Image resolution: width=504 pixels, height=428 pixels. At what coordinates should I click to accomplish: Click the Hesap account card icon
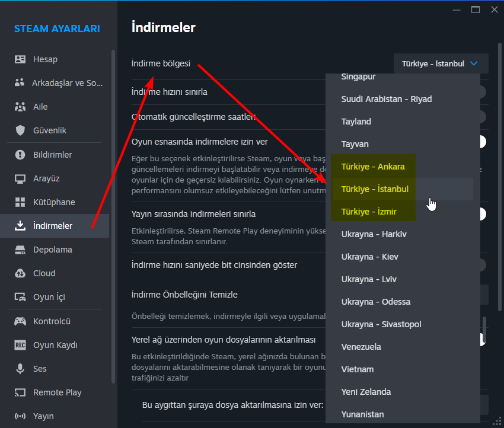point(20,59)
